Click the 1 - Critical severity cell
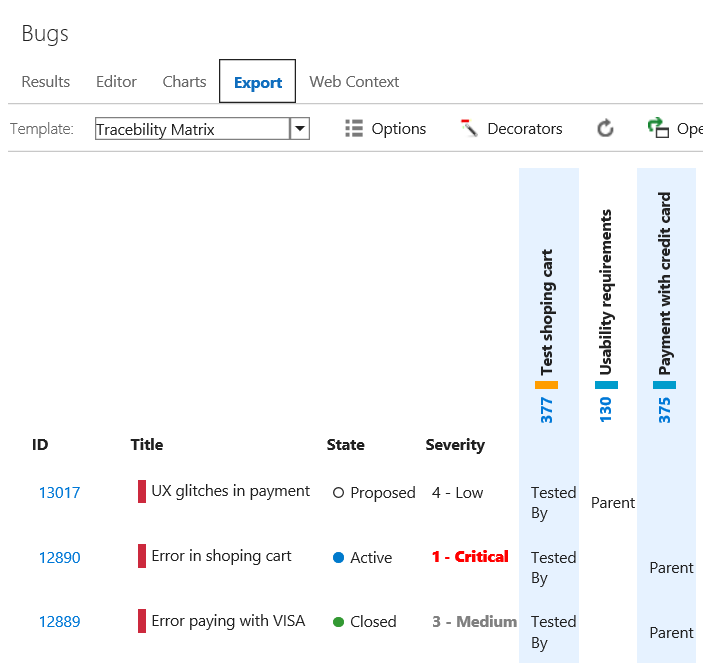The width and height of the screenshot is (703, 663). click(470, 557)
